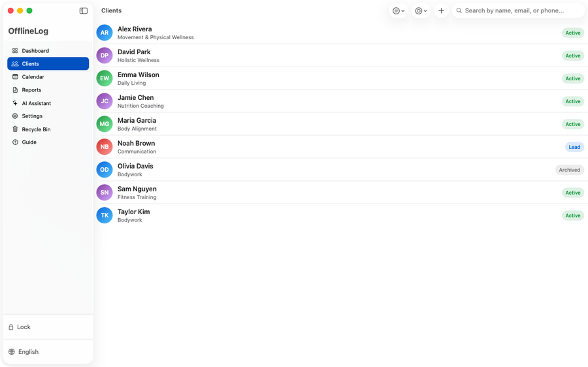Image resolution: width=588 pixels, height=367 pixels.
Task: Click the Guide question mark icon
Action: [15, 142]
